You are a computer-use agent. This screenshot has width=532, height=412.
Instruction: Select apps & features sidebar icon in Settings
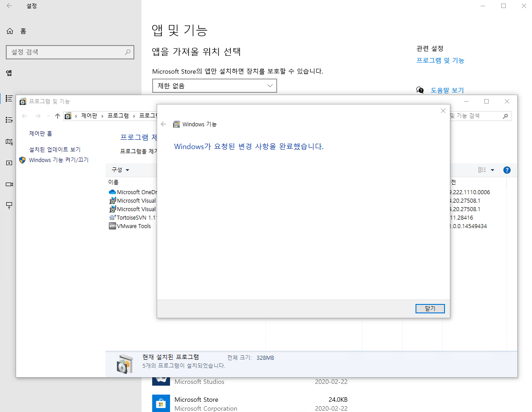pos(9,98)
